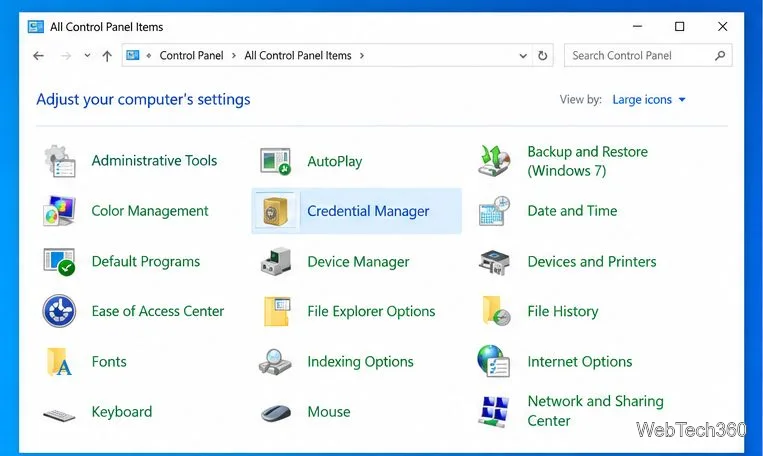Viewport: 763px width, 456px height.
Task: Open the Indexing Options link
Action: coord(361,362)
